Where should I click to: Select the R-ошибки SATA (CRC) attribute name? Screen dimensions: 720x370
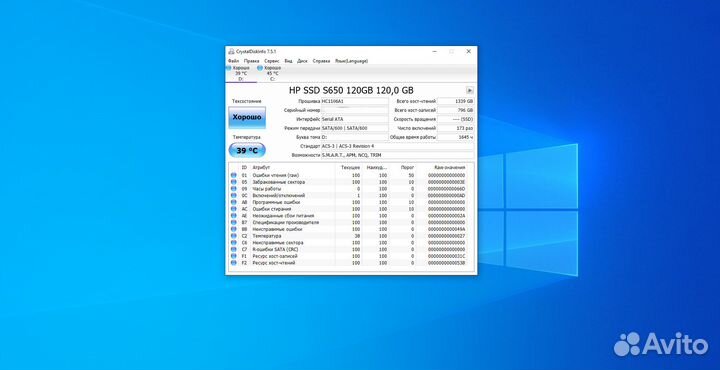(275, 249)
